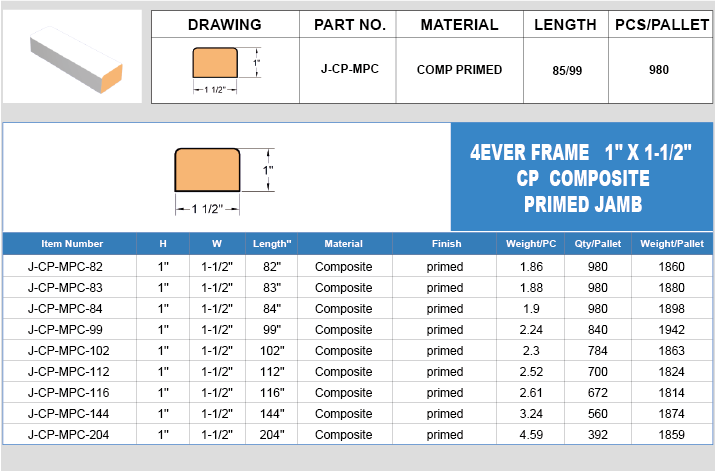Click pallet weight 1880
Image resolution: width=715 pixels, height=471 pixels.
tap(671, 288)
